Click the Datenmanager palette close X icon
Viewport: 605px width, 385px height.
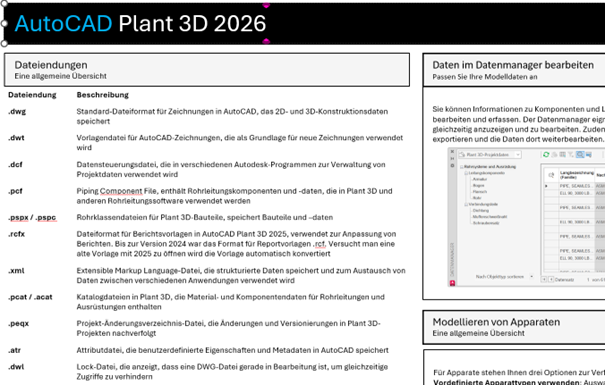452,152
